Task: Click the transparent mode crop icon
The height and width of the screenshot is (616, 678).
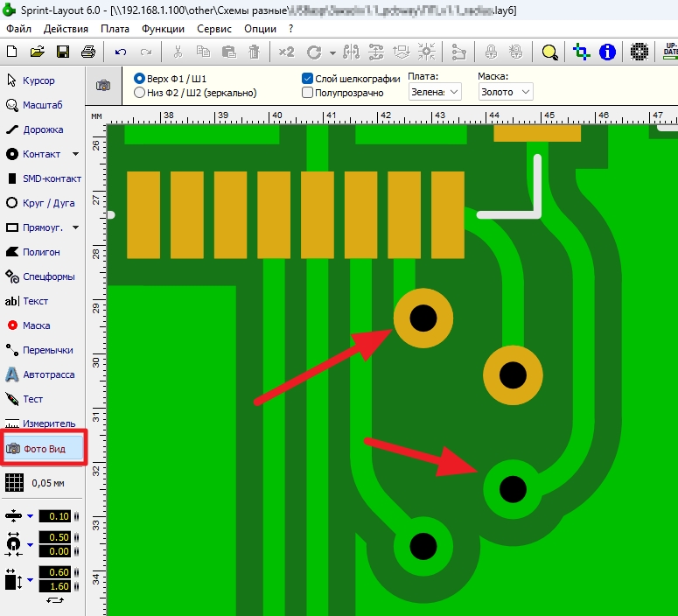Action: pos(582,52)
